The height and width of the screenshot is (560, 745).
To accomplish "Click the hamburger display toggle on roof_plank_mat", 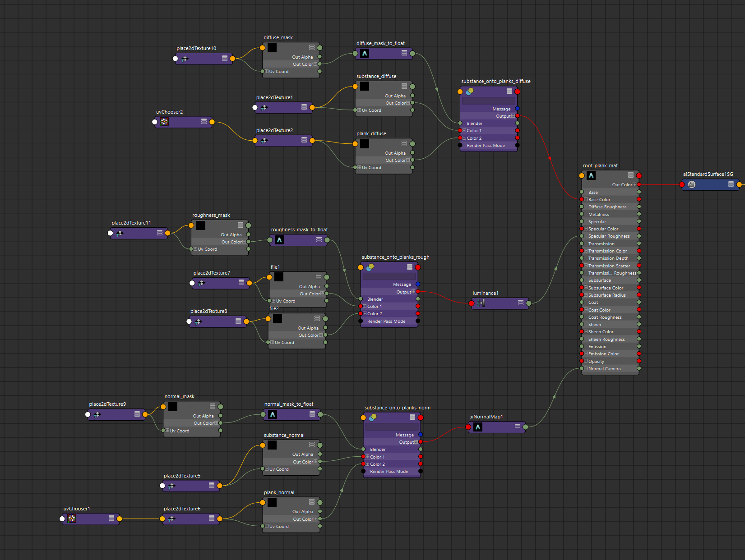I will pyautogui.click(x=631, y=176).
